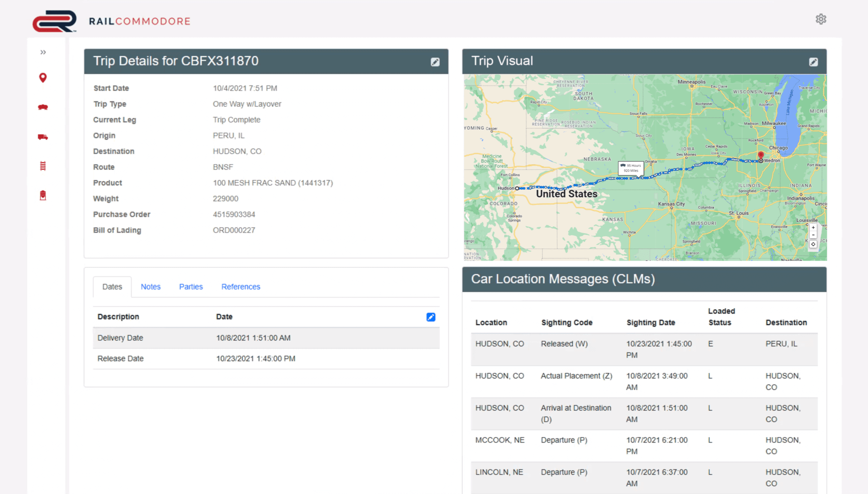
Task: Recenter the map with the crosshair button
Action: coord(813,245)
